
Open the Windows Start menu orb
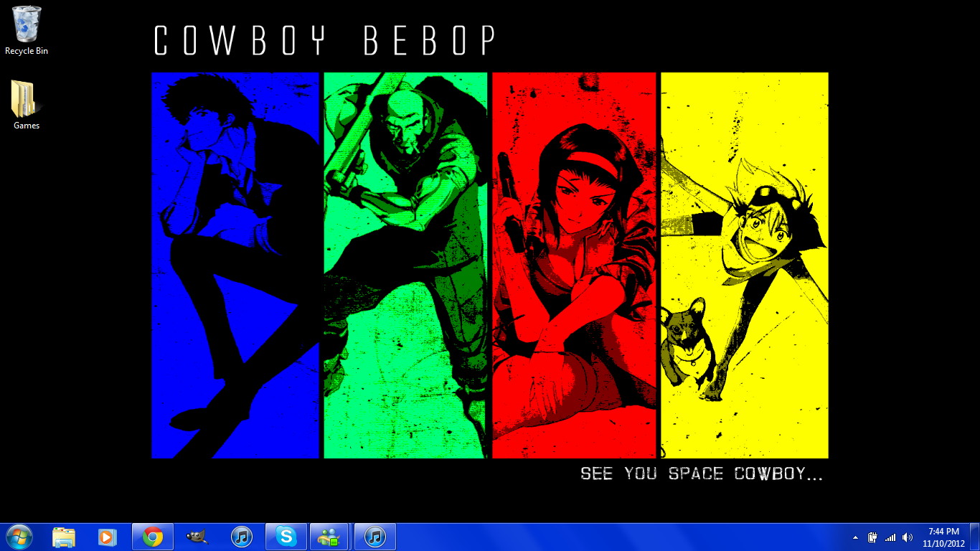click(x=19, y=537)
